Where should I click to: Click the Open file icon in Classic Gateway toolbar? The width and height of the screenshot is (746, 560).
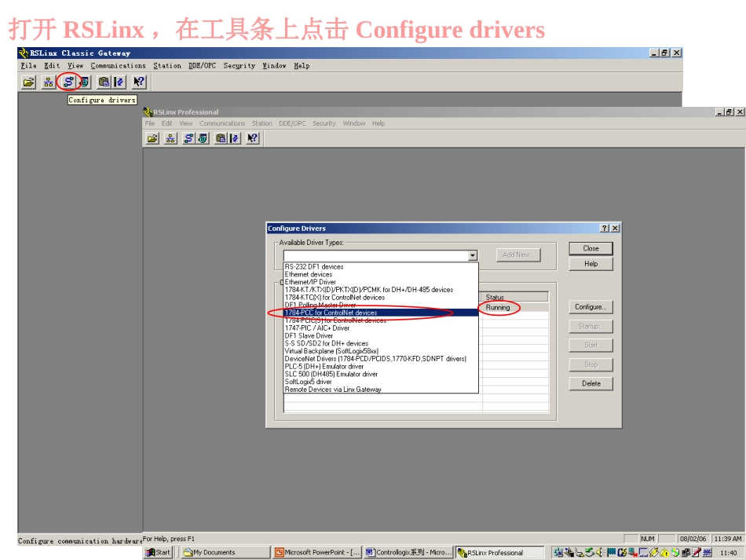coord(28,82)
